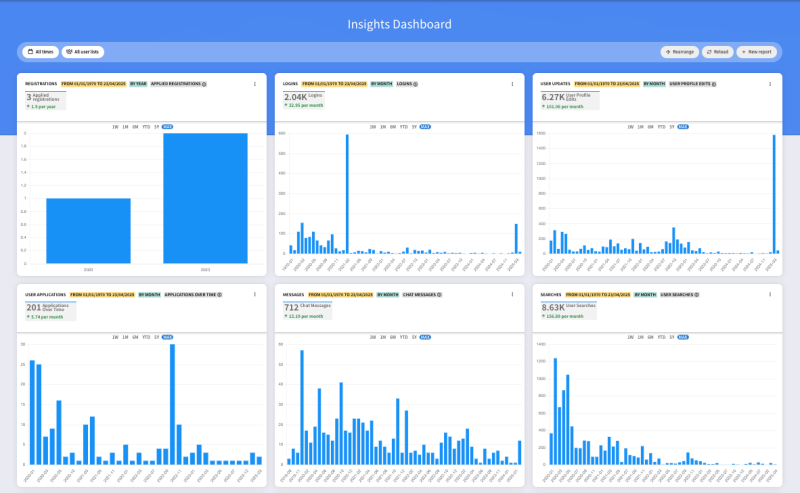Select the 2.04K Logins stat tile
Screen dimensions: 800x493
tap(304, 100)
